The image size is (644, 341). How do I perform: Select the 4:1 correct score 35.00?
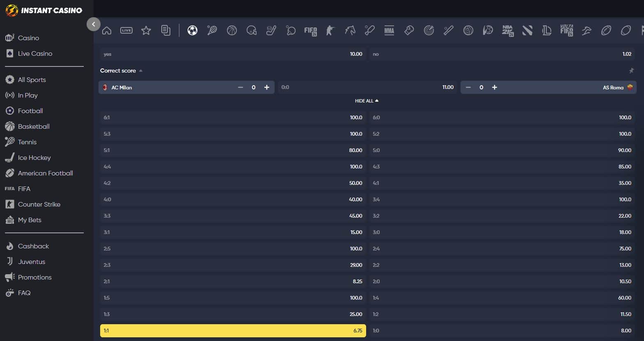click(x=502, y=183)
